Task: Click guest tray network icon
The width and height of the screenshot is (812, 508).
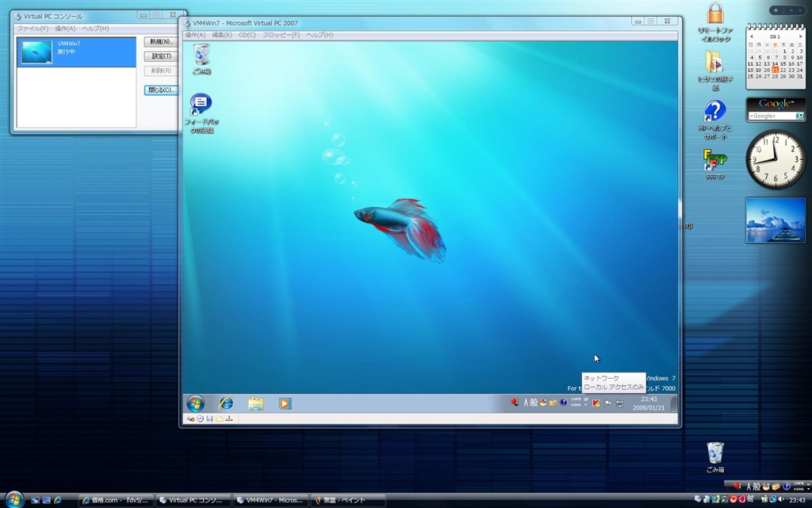Action: point(619,403)
